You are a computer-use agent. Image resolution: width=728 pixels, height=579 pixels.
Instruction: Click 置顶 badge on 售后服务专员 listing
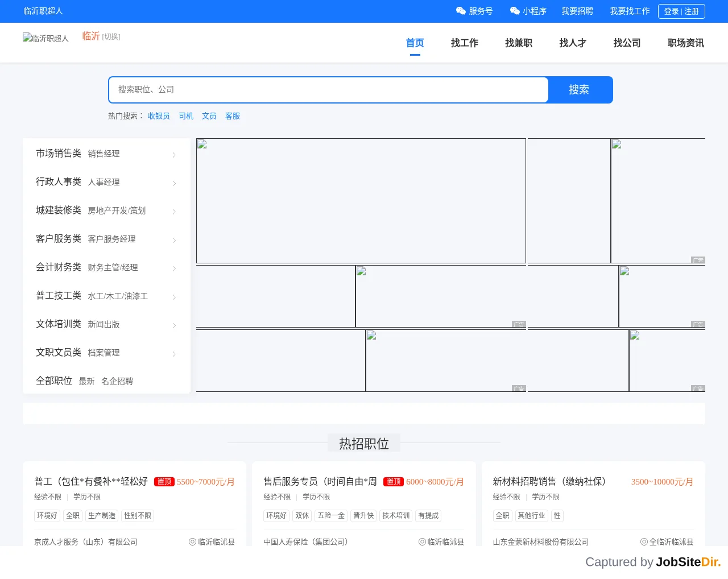tap(394, 482)
